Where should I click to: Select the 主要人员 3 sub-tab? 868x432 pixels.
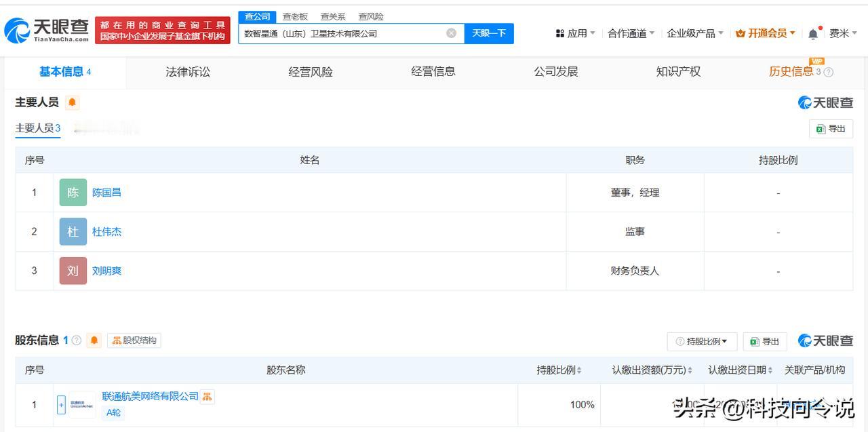click(x=38, y=128)
